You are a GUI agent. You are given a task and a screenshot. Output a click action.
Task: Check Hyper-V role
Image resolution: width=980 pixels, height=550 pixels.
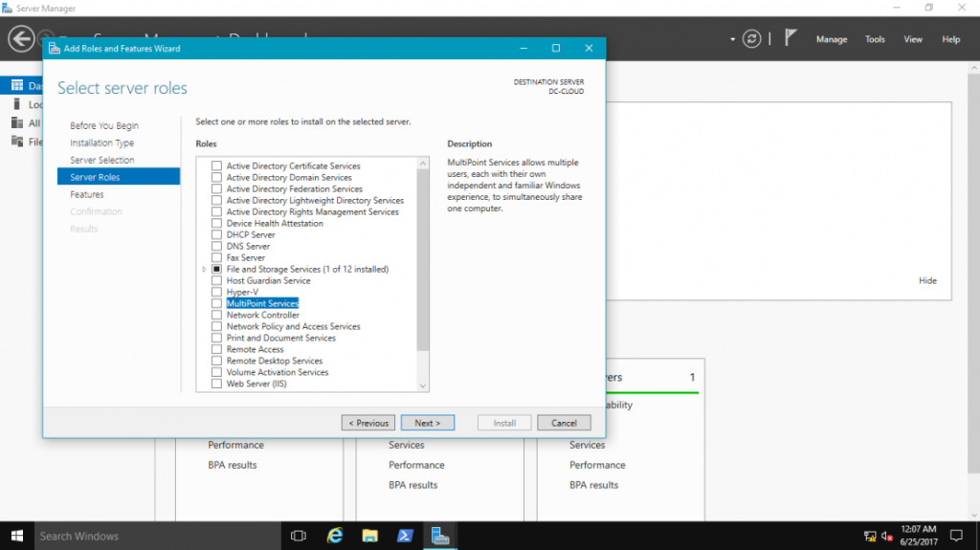pyautogui.click(x=216, y=292)
